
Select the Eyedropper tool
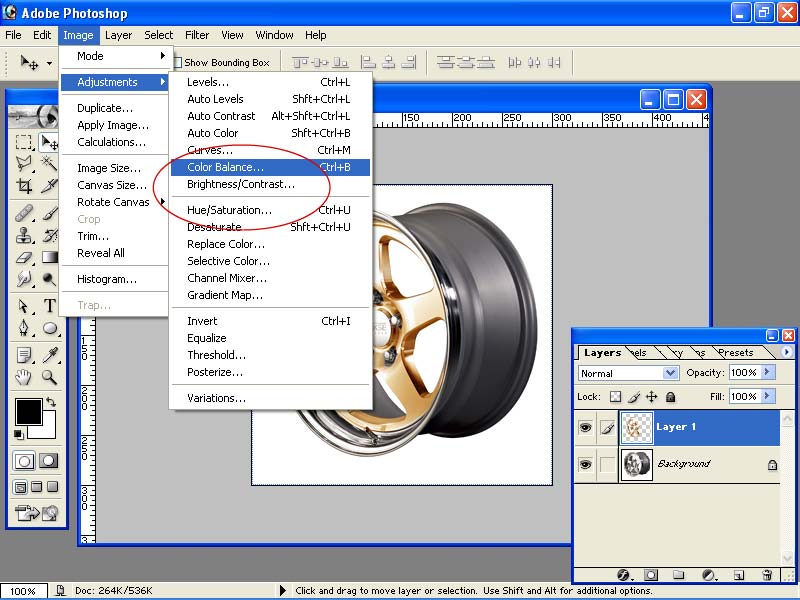[50, 354]
